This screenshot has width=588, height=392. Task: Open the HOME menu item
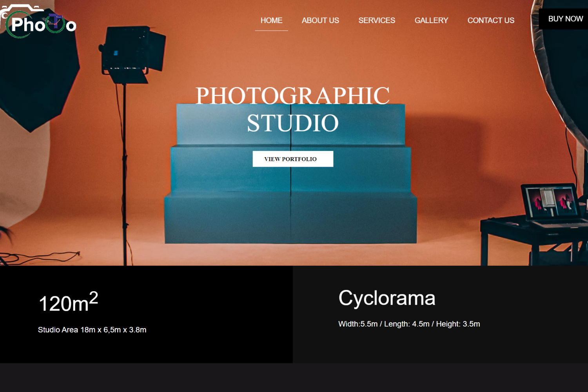point(271,20)
